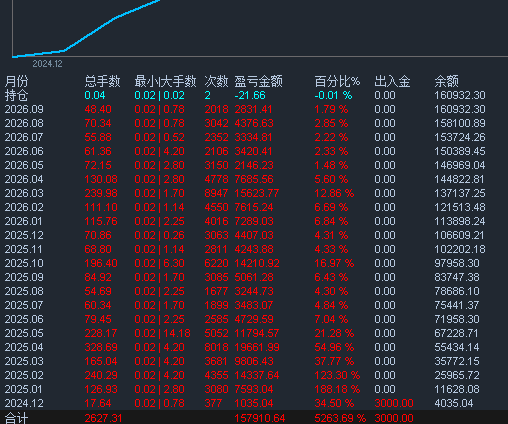This screenshot has height=424, width=508.
Task: Select the 2025.08 month row
Action: pos(24,292)
